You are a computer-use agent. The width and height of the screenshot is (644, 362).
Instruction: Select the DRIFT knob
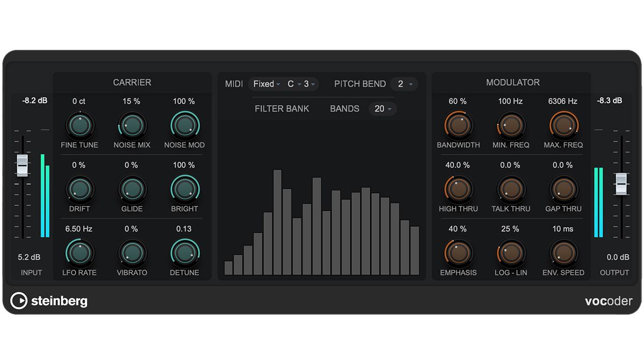(79, 189)
